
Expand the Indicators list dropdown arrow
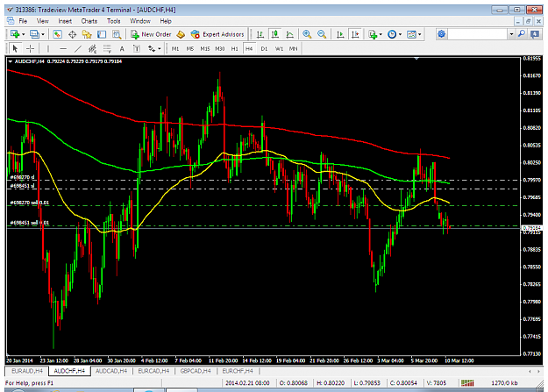pyautogui.click(x=381, y=34)
